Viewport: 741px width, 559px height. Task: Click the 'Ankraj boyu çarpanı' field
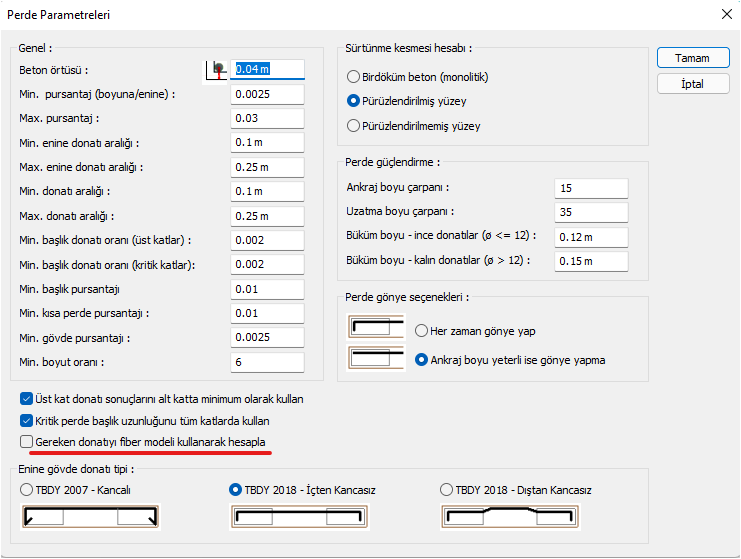590,188
